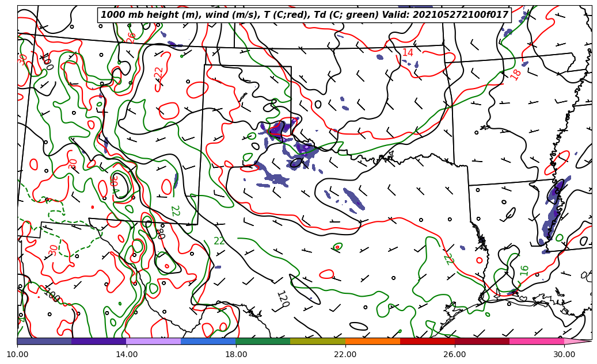Select the red 18 temperature contour label
This screenshot has height=364, width=597.
pyautogui.click(x=516, y=74)
